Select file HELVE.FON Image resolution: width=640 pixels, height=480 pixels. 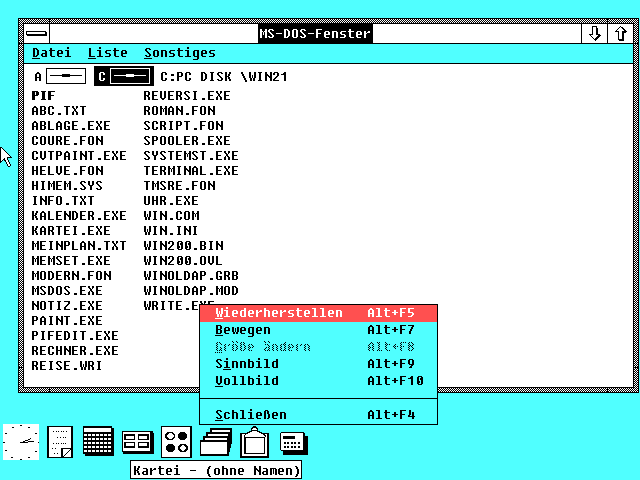pyautogui.click(x=67, y=171)
